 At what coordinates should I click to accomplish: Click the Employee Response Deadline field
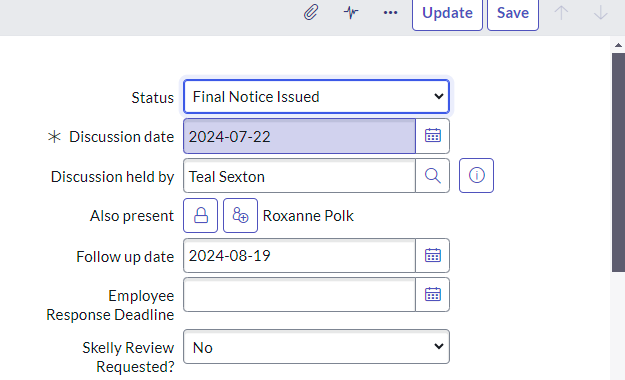pyautogui.click(x=299, y=295)
